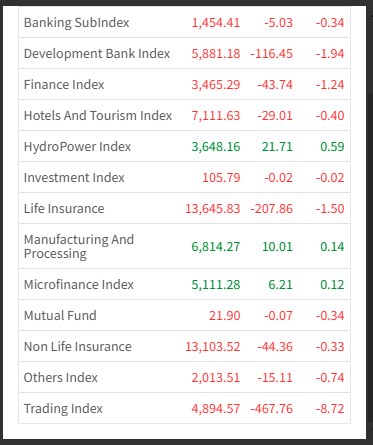Open Non Life Insurance index
Screen dimensions: 373x445
78,347
